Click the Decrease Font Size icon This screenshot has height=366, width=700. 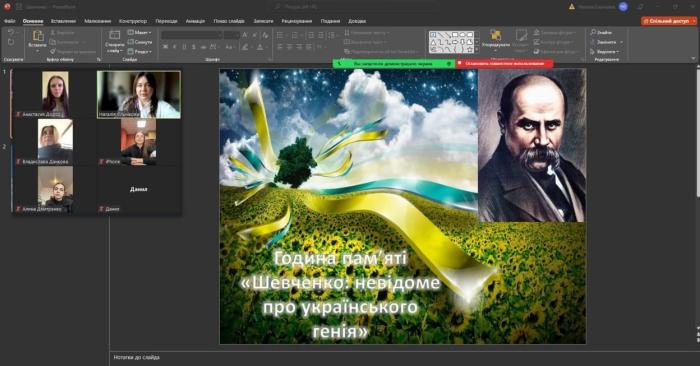[x=255, y=35]
